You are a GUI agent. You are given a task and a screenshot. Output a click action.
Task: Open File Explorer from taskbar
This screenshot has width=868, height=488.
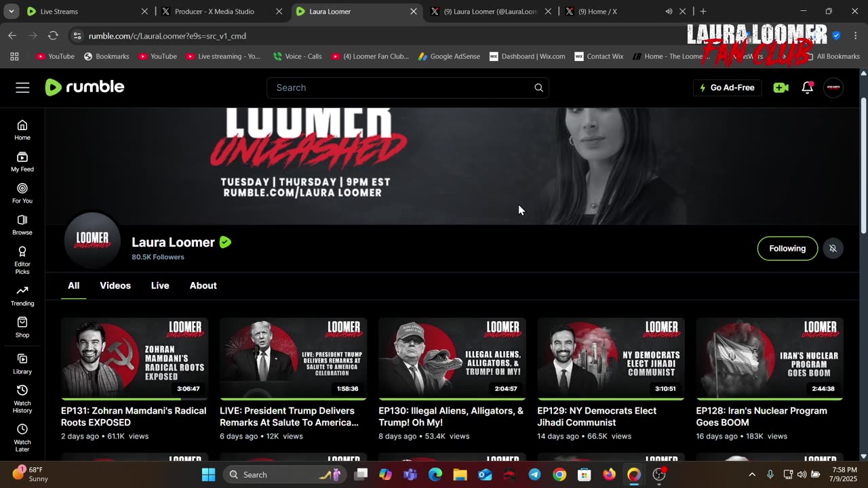(460, 474)
